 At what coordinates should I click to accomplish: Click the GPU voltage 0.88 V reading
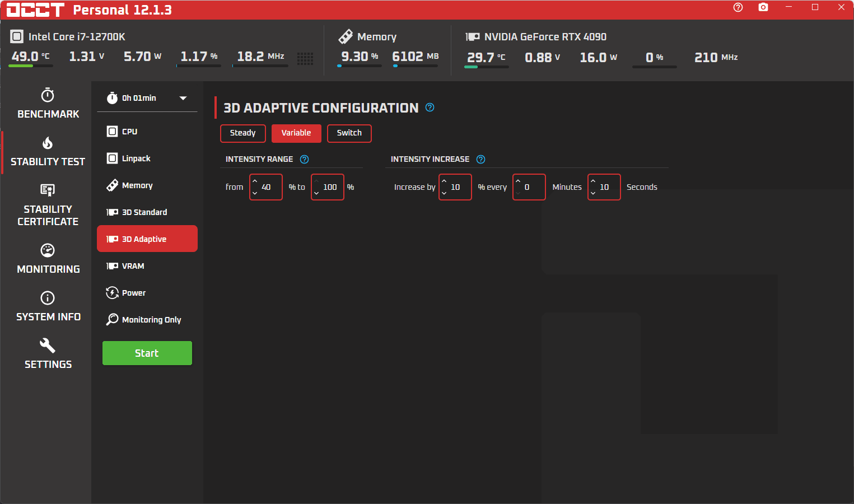click(543, 58)
